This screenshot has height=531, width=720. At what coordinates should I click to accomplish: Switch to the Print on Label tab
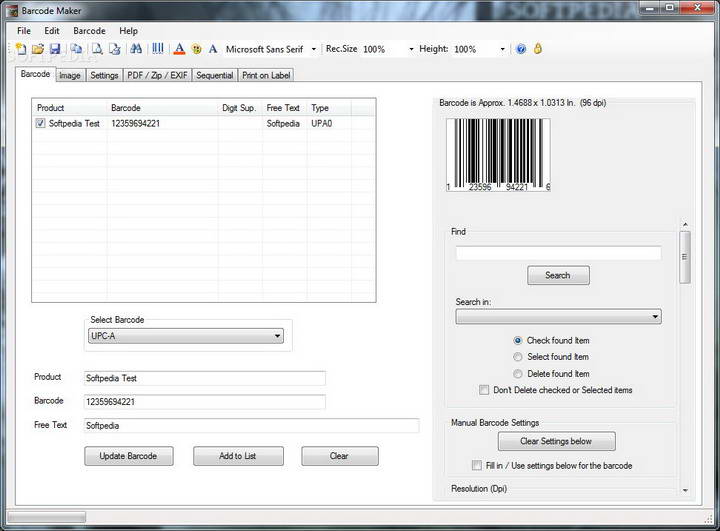coord(266,75)
